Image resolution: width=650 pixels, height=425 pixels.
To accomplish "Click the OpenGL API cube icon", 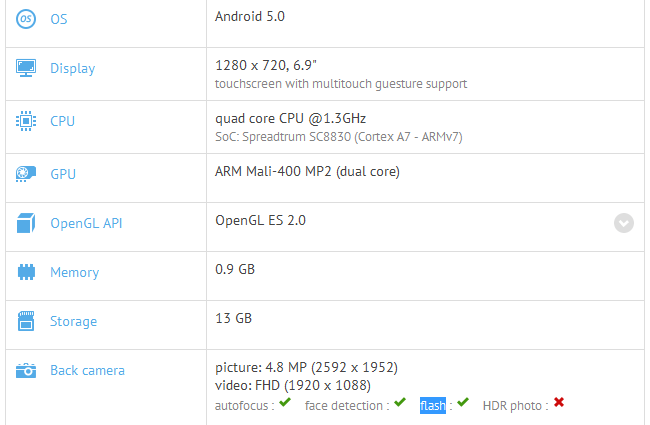I will [26, 223].
